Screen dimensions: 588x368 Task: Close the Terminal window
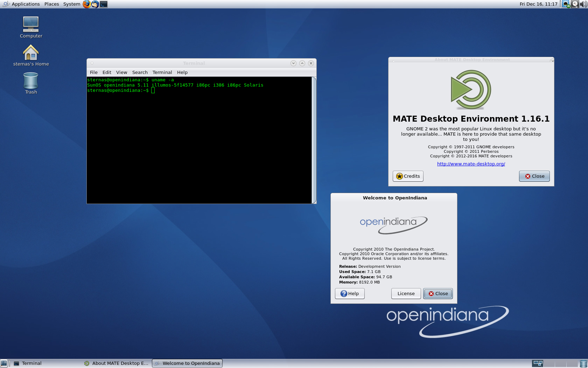tap(311, 63)
